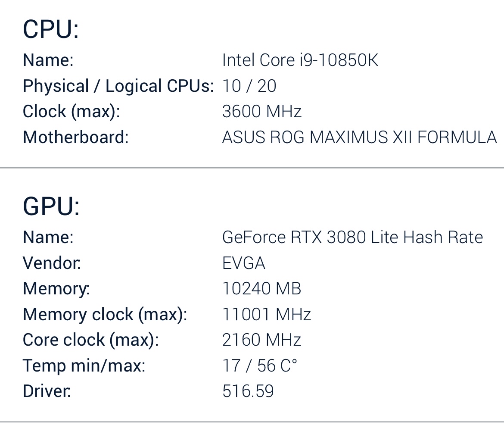The height and width of the screenshot is (428, 504).
Task: Click the CPU Clock (max) label
Action: click(72, 112)
